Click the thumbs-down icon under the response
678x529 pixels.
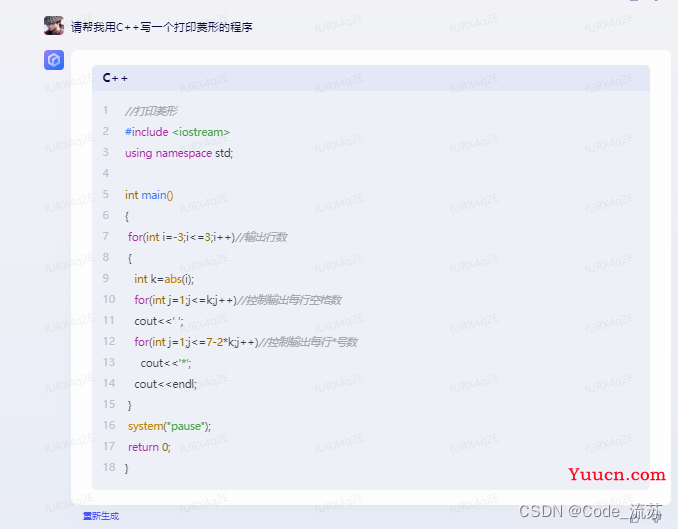coord(656,516)
